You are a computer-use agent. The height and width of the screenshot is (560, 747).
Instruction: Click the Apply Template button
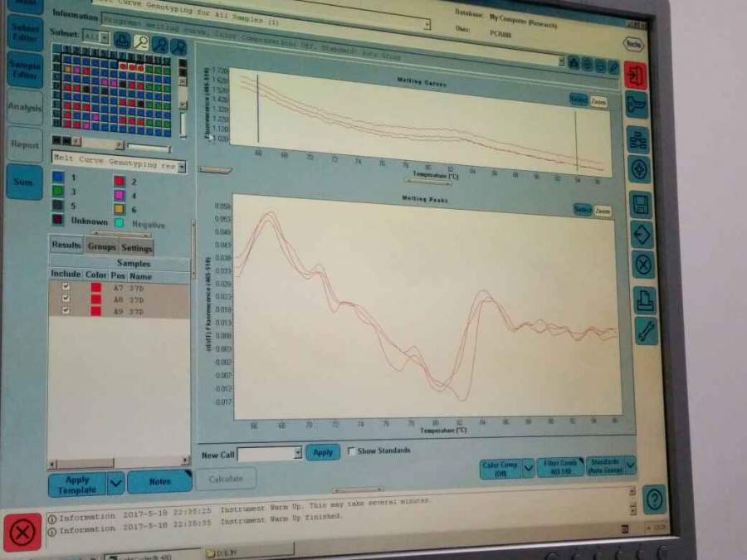[x=78, y=485]
